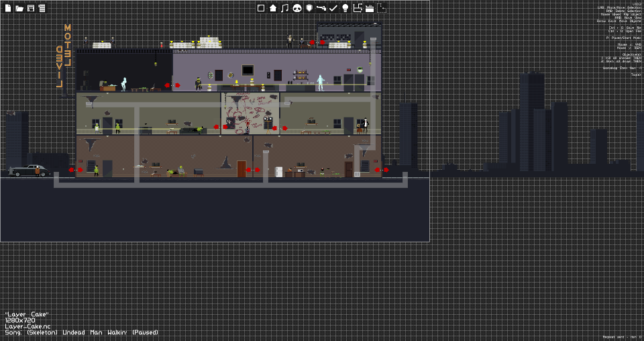
Task: Select the square block tool
Action: click(261, 8)
